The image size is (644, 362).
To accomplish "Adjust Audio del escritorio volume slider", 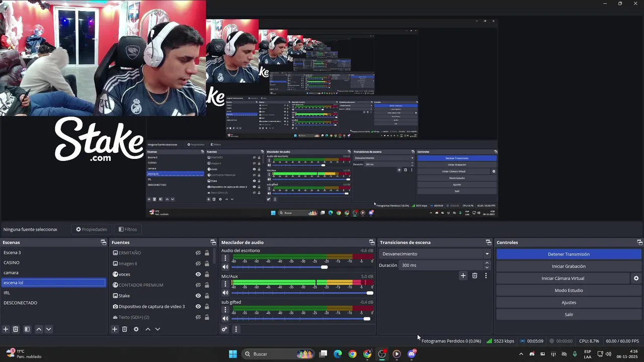I will (325, 267).
